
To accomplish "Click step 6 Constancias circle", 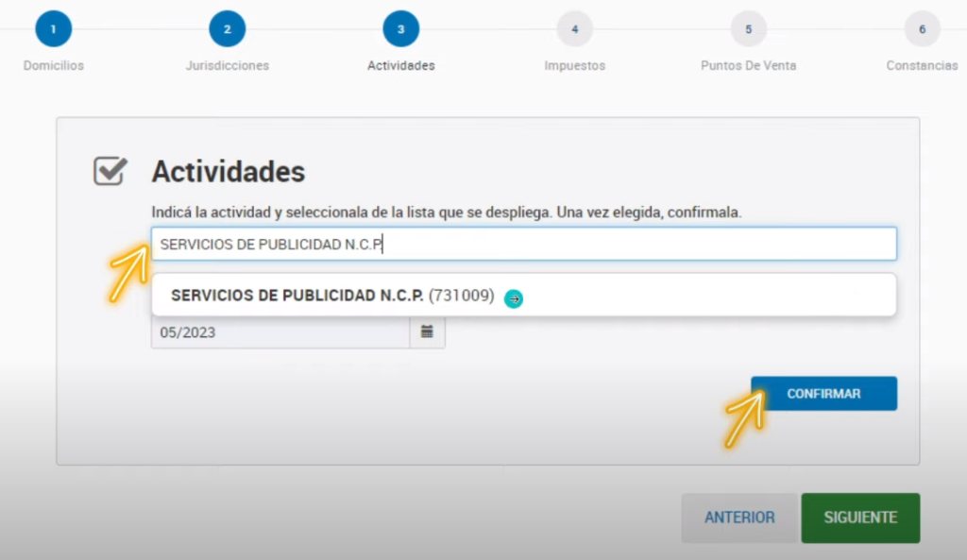I will [922, 27].
